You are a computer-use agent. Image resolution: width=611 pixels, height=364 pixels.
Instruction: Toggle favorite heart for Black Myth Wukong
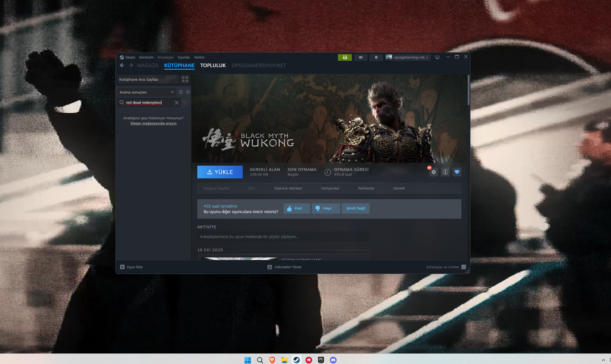[457, 172]
